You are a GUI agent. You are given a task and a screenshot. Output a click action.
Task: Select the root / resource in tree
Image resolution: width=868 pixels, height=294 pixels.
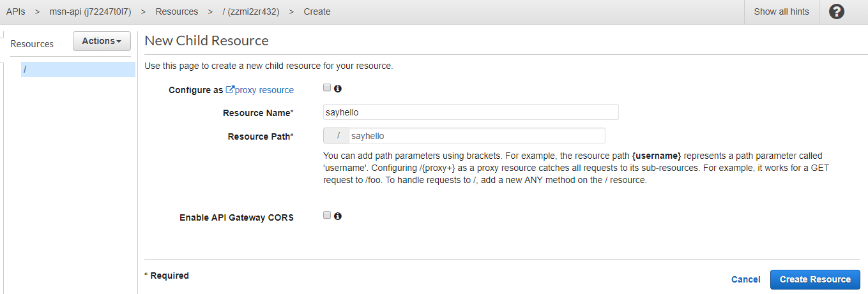(x=78, y=69)
